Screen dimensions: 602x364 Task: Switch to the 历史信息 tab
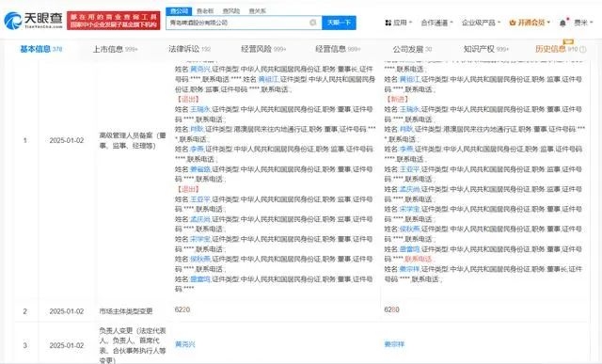[x=556, y=49]
